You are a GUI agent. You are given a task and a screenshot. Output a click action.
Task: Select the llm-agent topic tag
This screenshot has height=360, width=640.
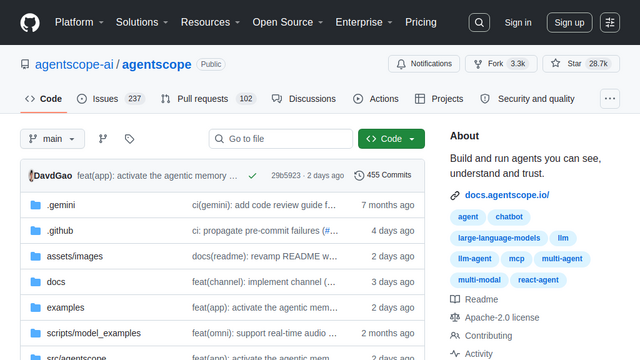tap(474, 259)
